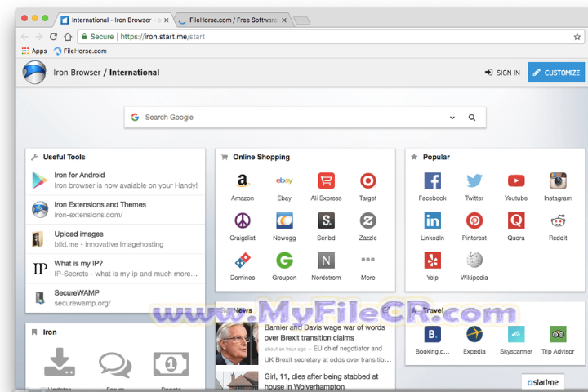Switch to the FileHorse.com tab
The image size is (588, 392).
coord(233,20)
